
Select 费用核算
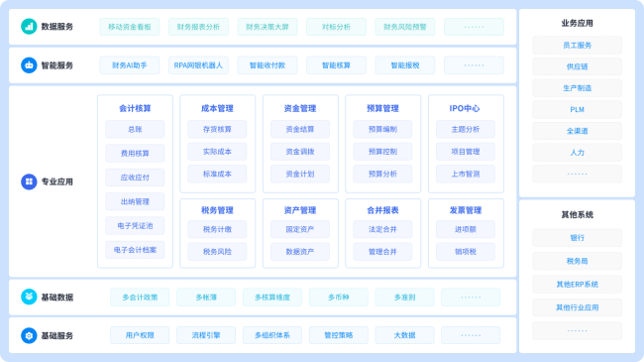coord(135,154)
